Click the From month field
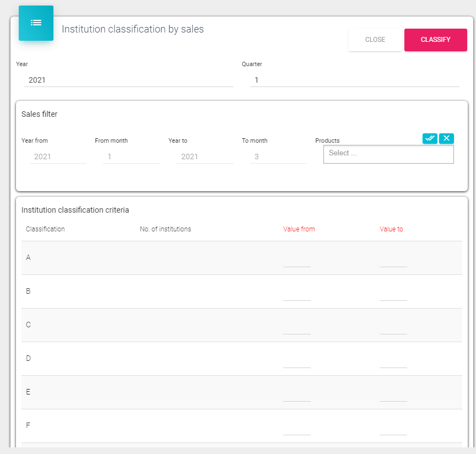This screenshot has width=476, height=454. point(131,156)
